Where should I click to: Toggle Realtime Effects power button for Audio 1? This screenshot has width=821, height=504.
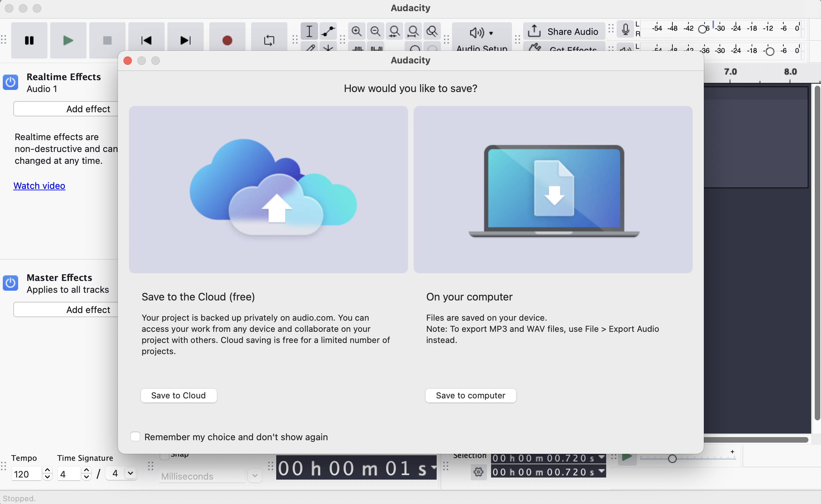10,83
